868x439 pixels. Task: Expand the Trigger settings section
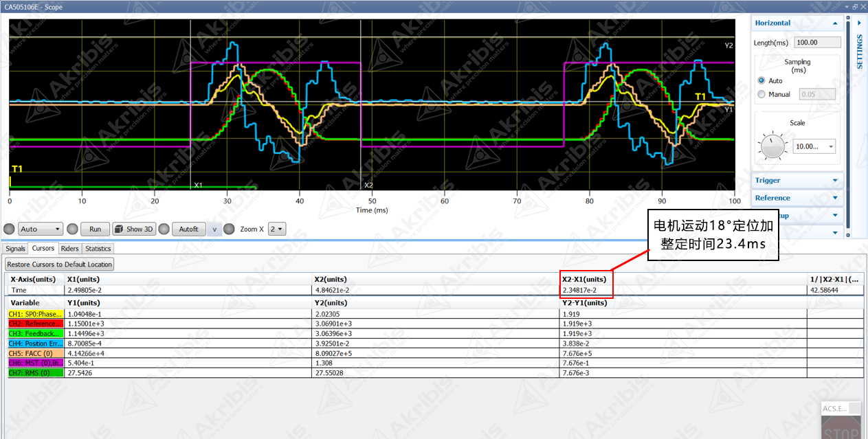(x=797, y=180)
